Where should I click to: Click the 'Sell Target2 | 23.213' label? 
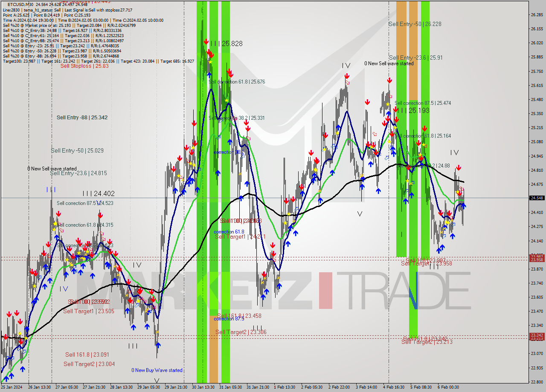(427, 342)
